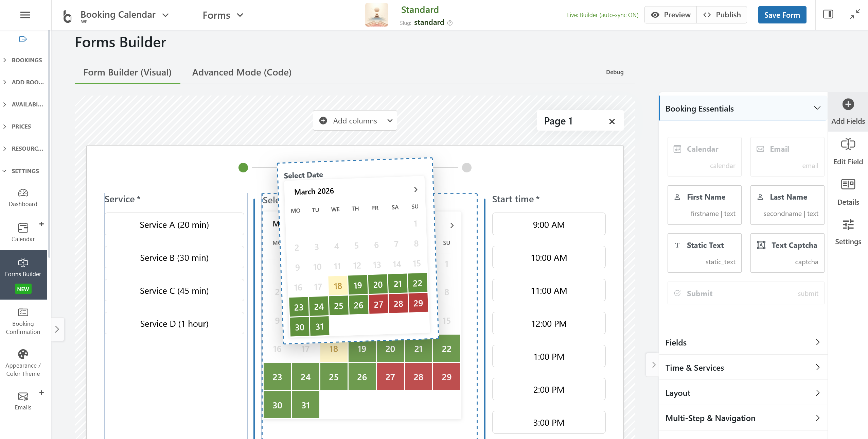Click the Add Fields plus icon
The image size is (868, 439).
848,104
